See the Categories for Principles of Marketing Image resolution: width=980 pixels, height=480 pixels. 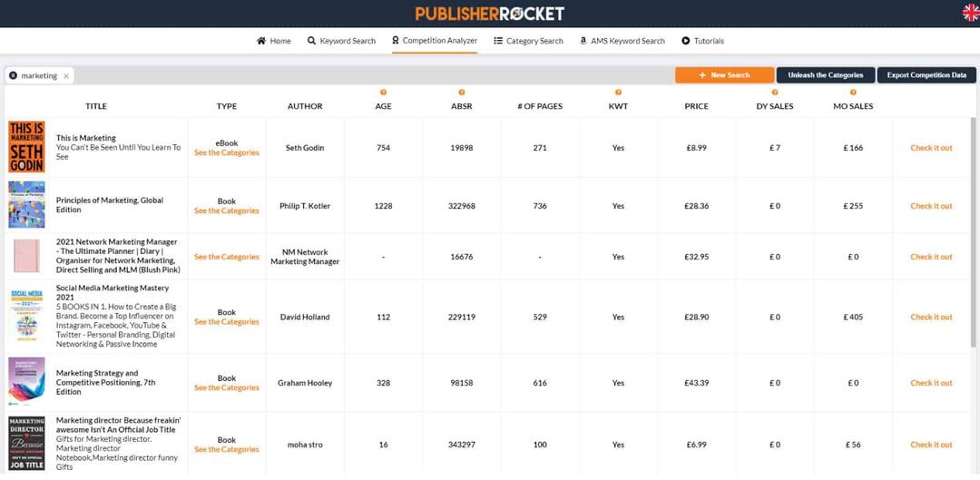[226, 211]
